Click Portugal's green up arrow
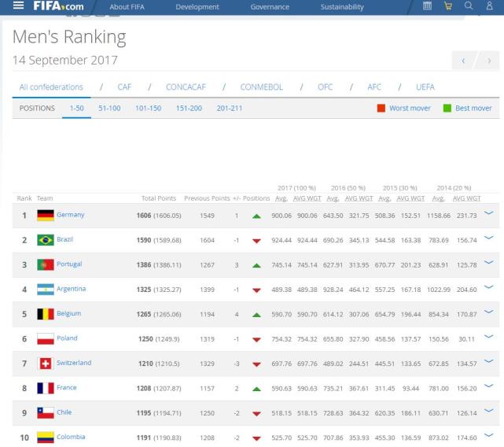This screenshot has width=504, height=447. [256, 265]
